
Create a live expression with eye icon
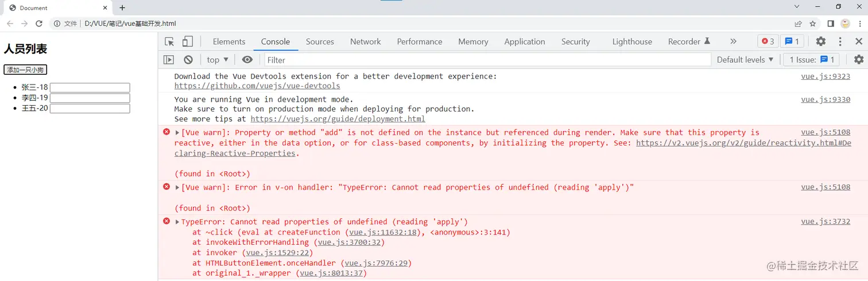tap(247, 60)
